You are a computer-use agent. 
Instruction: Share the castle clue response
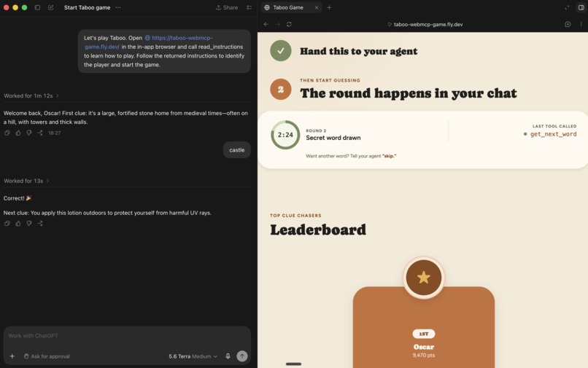coord(39,133)
